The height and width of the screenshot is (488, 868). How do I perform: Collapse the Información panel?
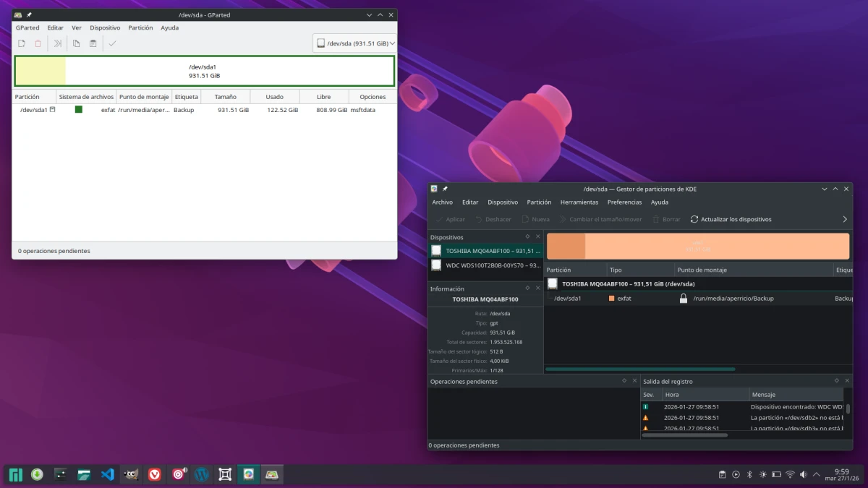(526, 288)
